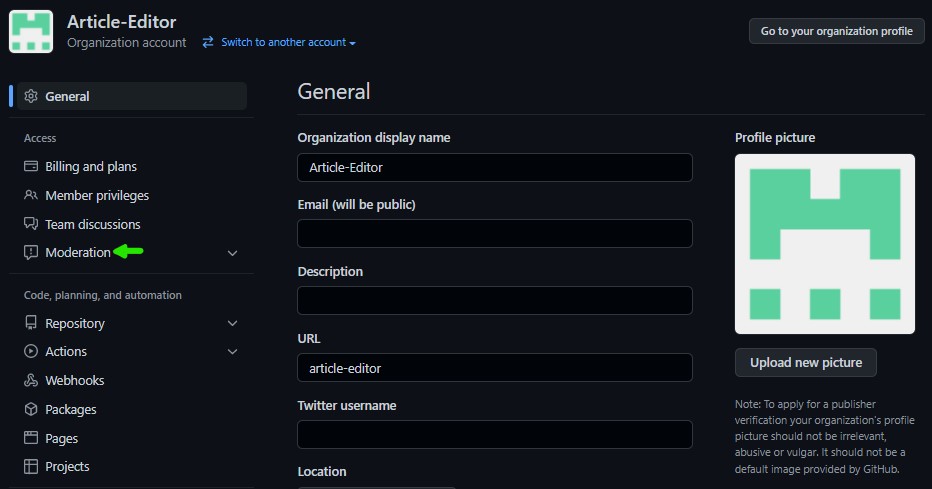This screenshot has width=932, height=489.
Task: Click the Packages box icon
Action: tap(31, 409)
